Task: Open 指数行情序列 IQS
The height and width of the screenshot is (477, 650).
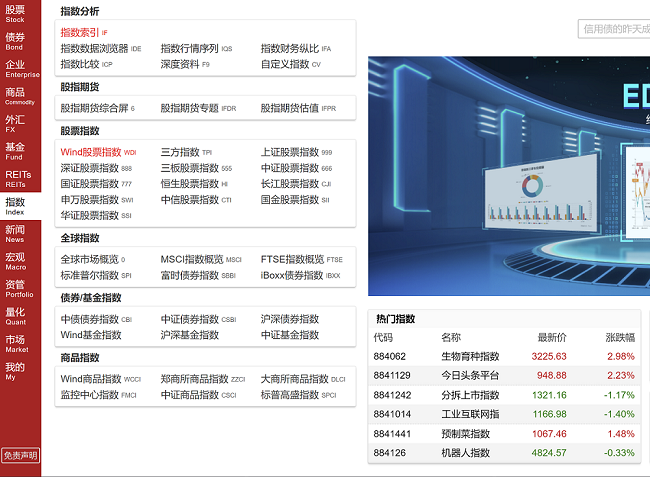Action: 196,48
